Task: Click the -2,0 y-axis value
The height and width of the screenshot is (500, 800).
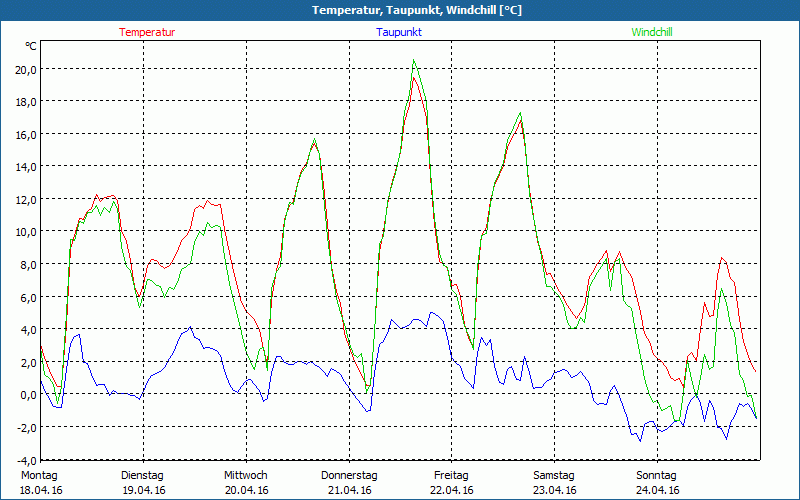Action: click(27, 428)
